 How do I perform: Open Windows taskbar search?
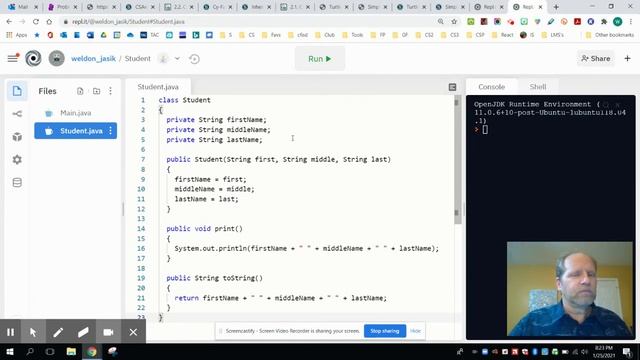coord(30,351)
